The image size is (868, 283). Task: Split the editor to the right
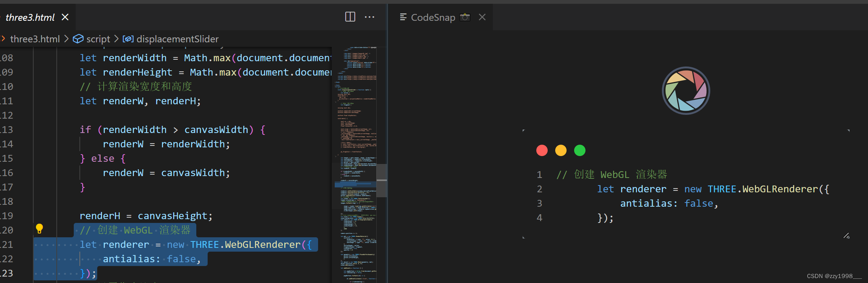coord(350,17)
